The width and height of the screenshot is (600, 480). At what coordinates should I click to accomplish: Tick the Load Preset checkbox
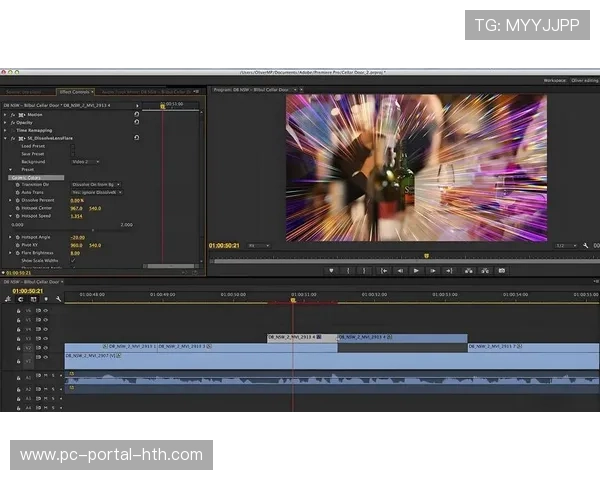coord(73,146)
